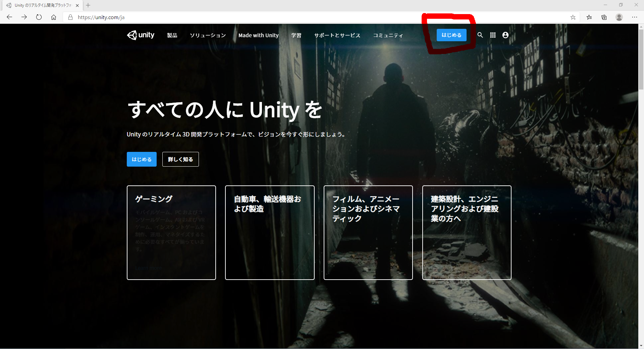Open the Made with Unity menu
This screenshot has height=349, width=644.
pyautogui.click(x=258, y=35)
